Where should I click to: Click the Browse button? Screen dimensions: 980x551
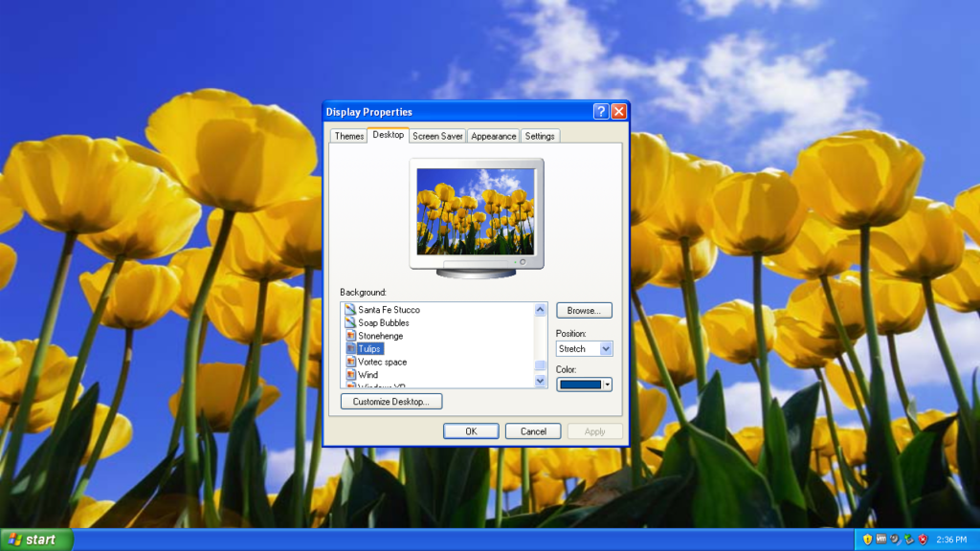coord(584,310)
